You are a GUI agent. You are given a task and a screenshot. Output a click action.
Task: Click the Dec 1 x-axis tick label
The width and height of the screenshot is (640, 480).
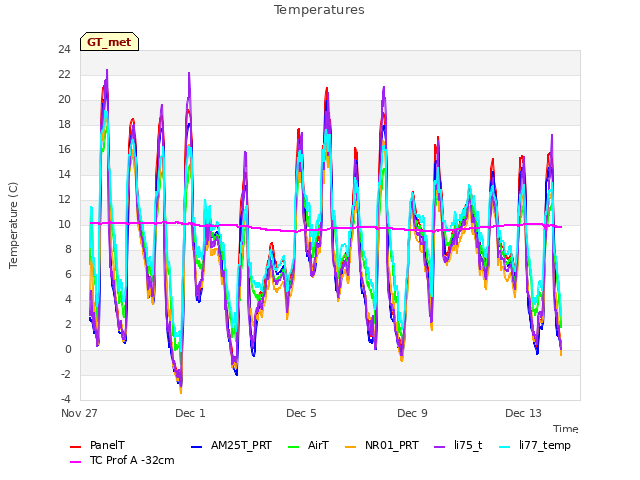coord(190,413)
